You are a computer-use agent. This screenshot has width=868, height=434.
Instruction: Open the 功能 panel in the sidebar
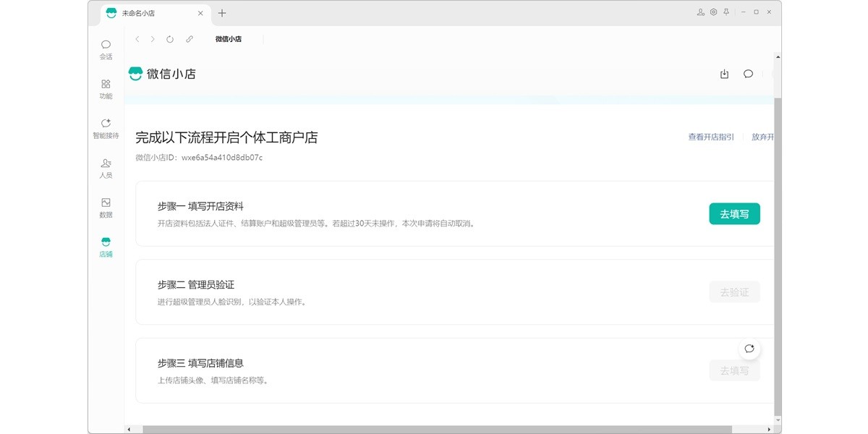(106, 88)
